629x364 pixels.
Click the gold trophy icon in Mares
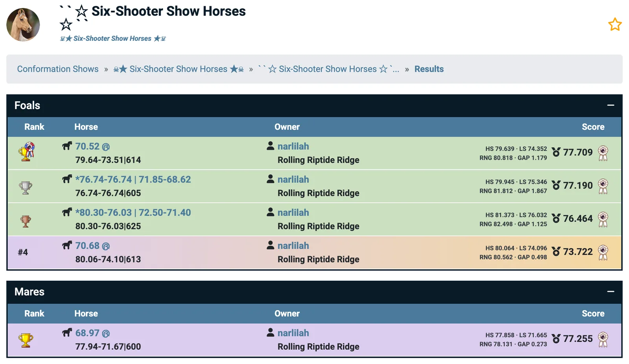coord(26,340)
